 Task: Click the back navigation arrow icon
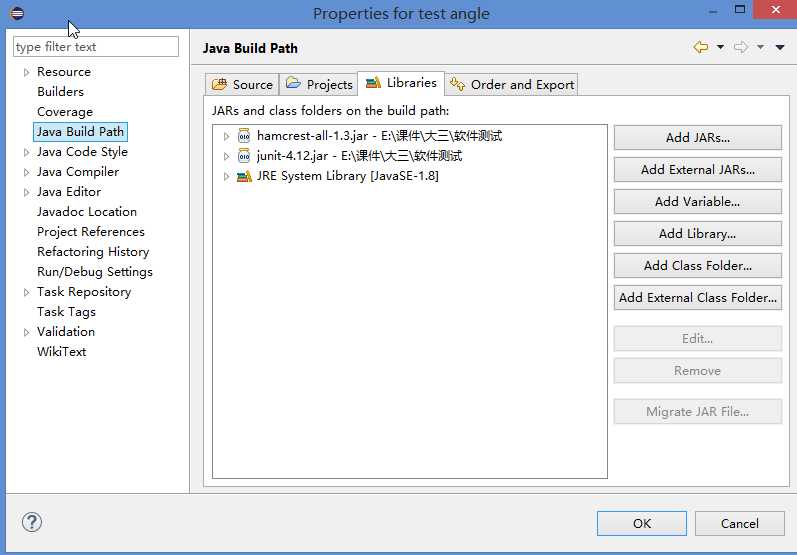(x=700, y=47)
